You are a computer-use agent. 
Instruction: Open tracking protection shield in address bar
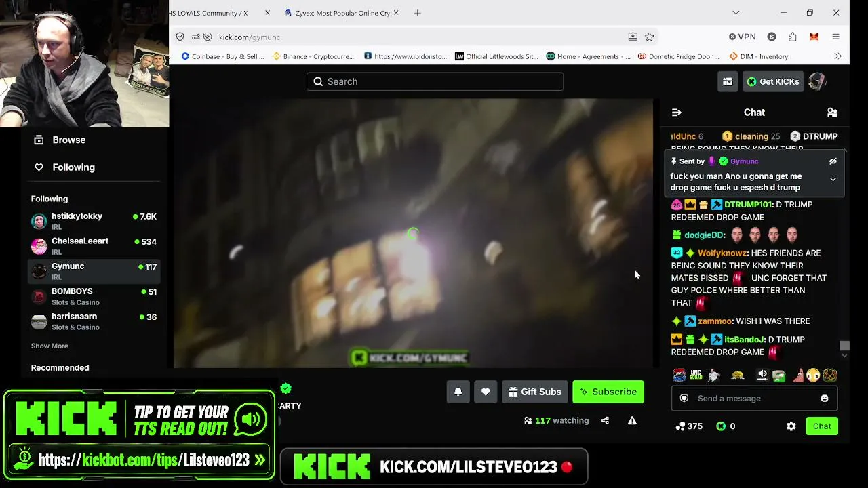tap(180, 37)
